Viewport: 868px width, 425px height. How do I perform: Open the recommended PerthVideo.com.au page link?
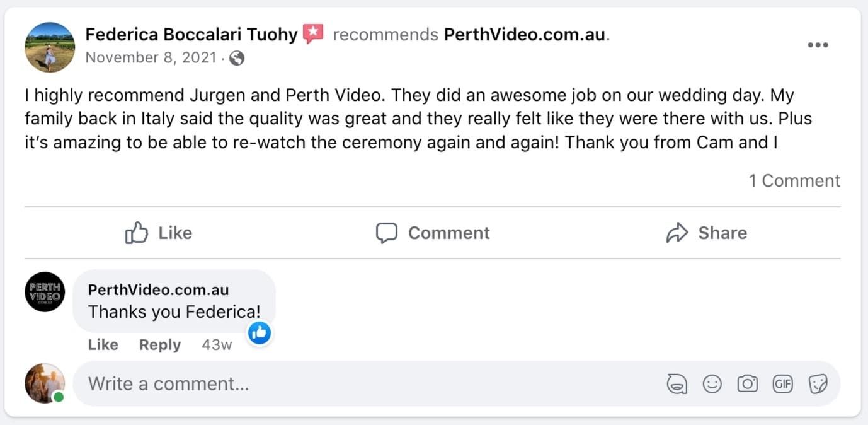525,35
